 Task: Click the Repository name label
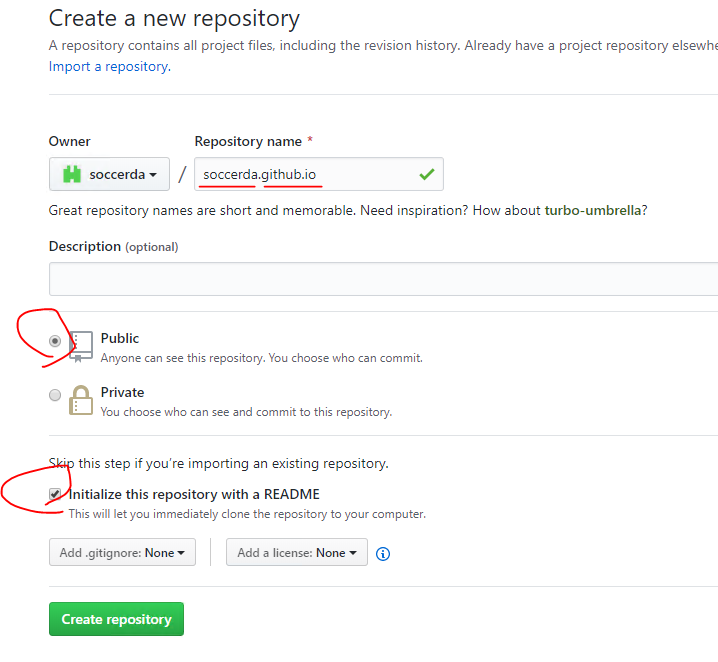(248, 141)
